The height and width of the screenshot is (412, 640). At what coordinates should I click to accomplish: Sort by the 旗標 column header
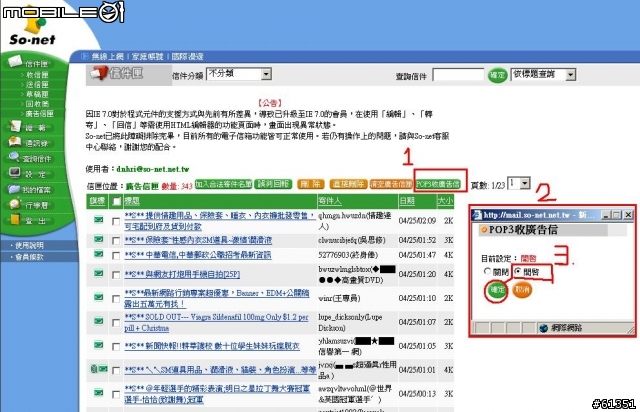pyautogui.click(x=97, y=201)
